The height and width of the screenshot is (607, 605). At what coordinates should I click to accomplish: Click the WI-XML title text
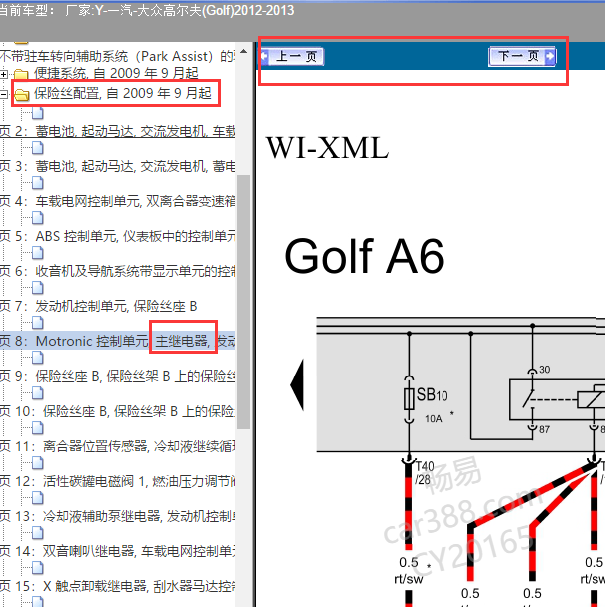(327, 148)
